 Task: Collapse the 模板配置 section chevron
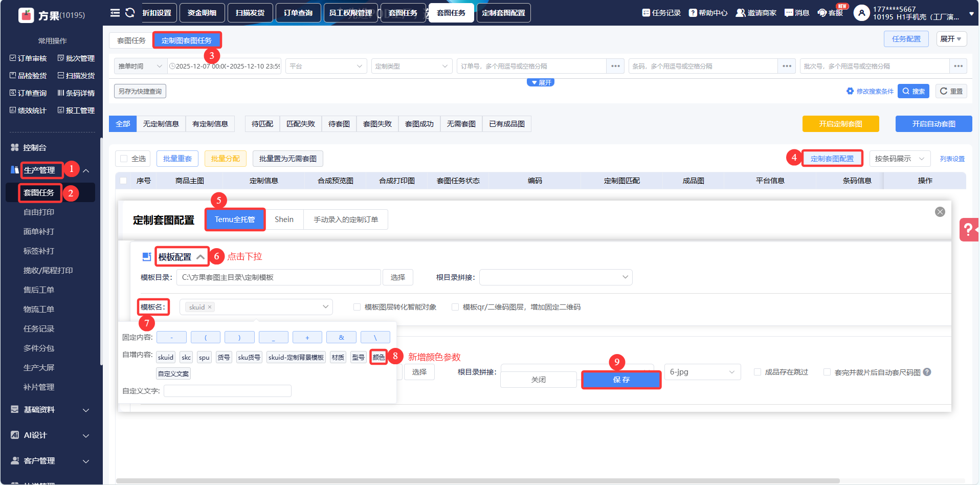[x=201, y=257]
